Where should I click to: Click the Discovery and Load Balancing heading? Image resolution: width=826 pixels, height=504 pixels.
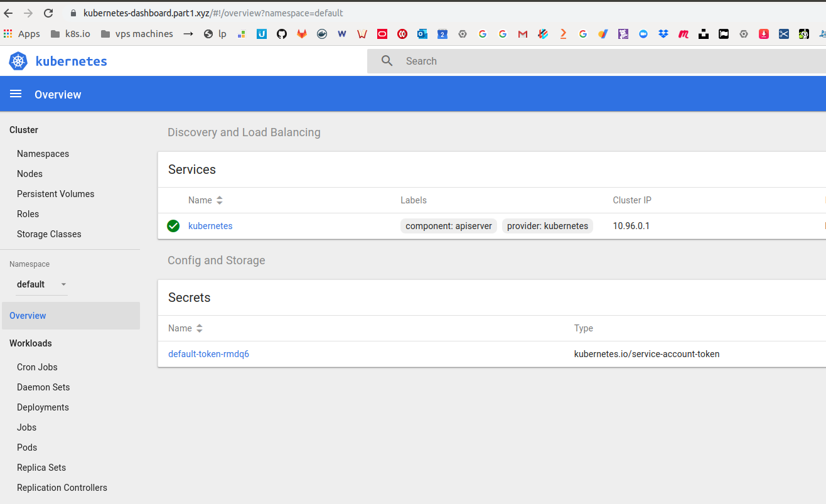tap(244, 132)
